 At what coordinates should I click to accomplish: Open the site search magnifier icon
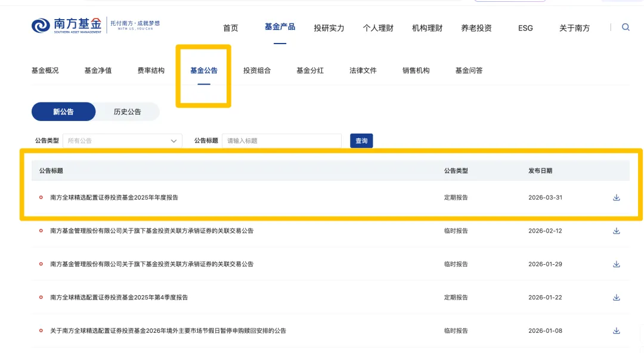[626, 27]
